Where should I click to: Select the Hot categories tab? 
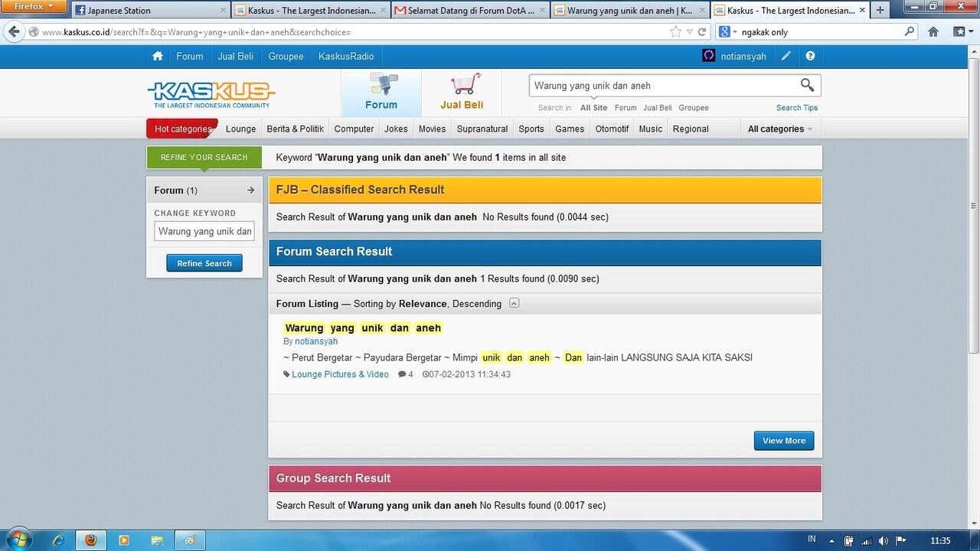(x=182, y=129)
